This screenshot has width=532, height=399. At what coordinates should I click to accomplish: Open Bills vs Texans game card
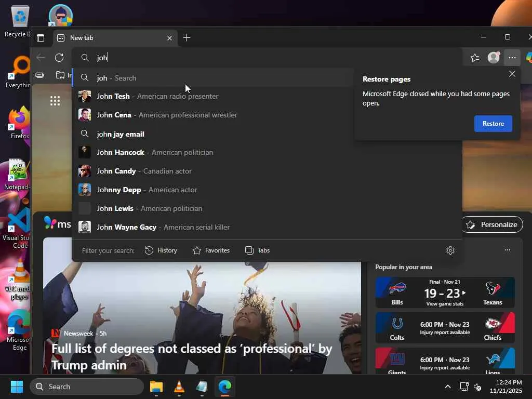(445, 292)
